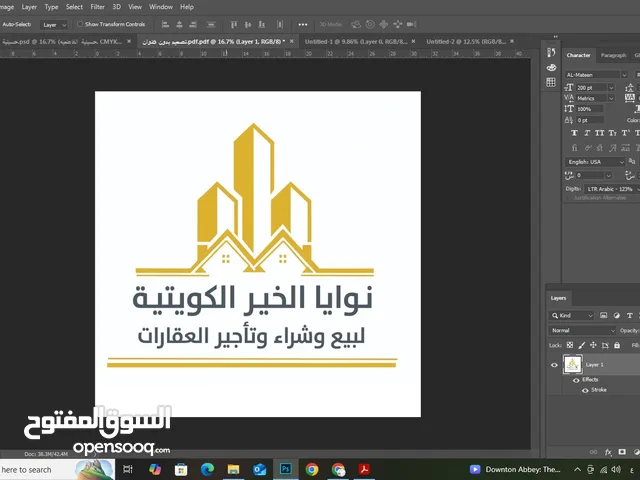Click the align top edges icon
640x480 pixels.
234,24
